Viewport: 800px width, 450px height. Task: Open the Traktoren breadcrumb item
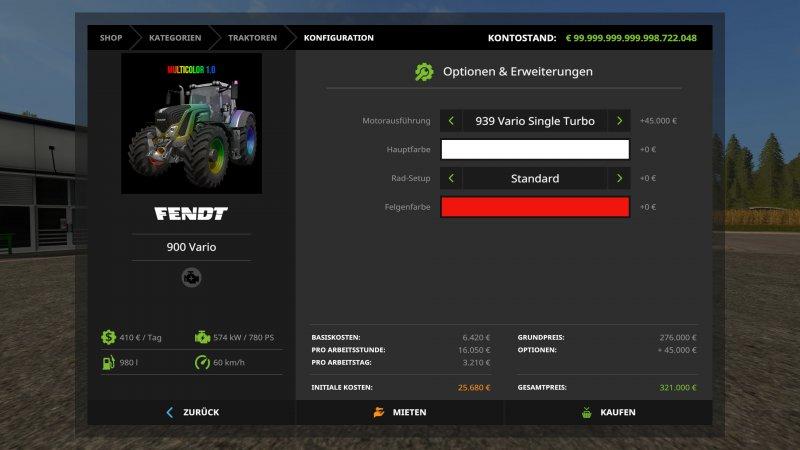(253, 38)
